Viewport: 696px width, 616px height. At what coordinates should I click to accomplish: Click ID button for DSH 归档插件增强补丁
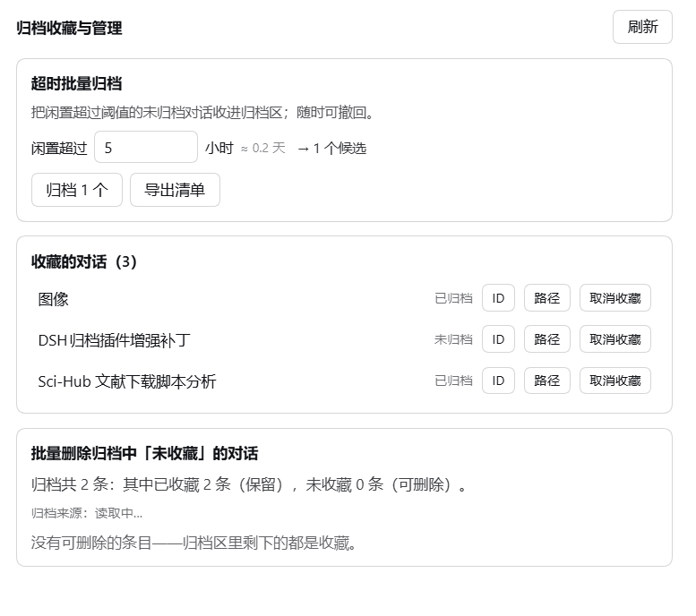498,339
